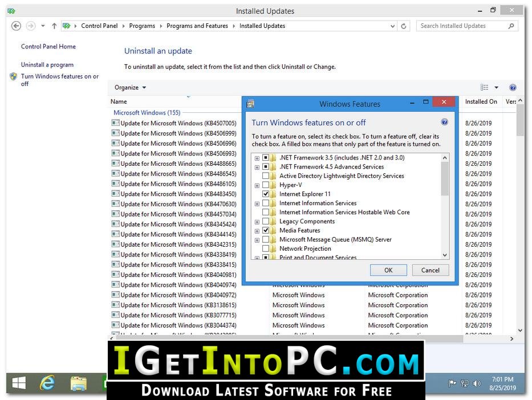532x400 pixels.
Task: Expand the Hyper-V feature tree
Action: [x=257, y=185]
